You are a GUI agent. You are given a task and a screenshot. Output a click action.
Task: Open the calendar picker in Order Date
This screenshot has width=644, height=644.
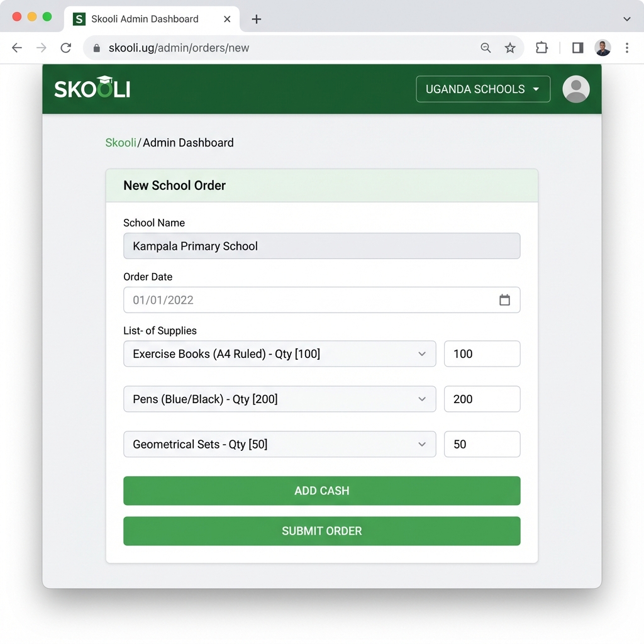504,300
